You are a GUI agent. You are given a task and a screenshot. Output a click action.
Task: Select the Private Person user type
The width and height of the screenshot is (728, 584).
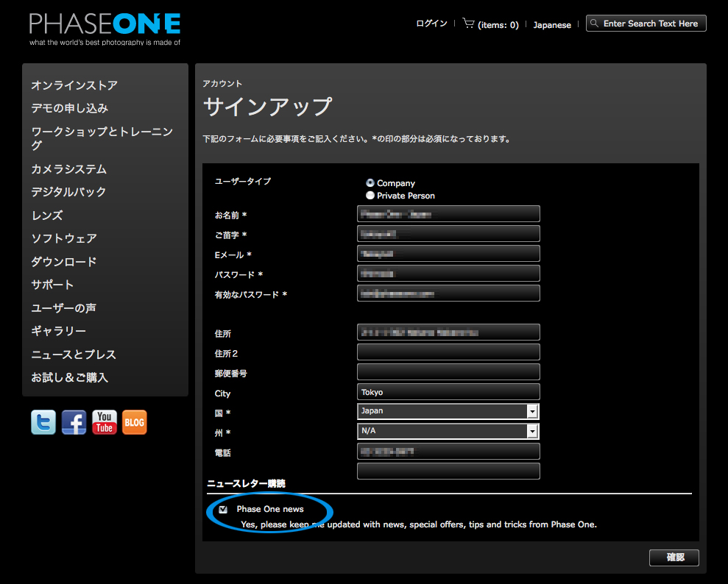click(370, 195)
